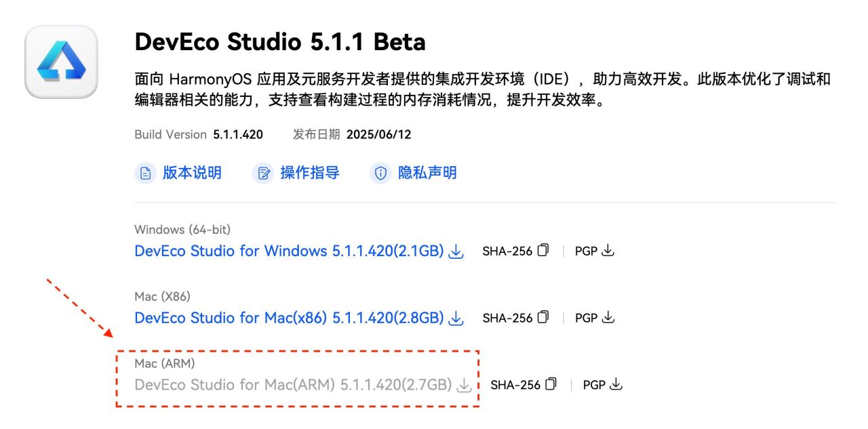
Task: Click the 操作指导 edit icon
Action: coord(263,173)
